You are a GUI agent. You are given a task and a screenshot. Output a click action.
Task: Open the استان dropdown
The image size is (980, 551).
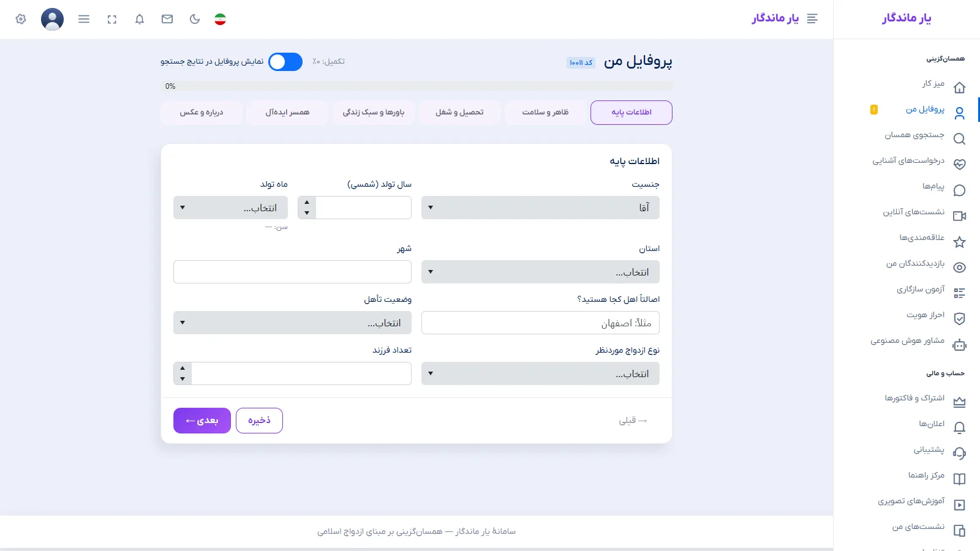(540, 272)
